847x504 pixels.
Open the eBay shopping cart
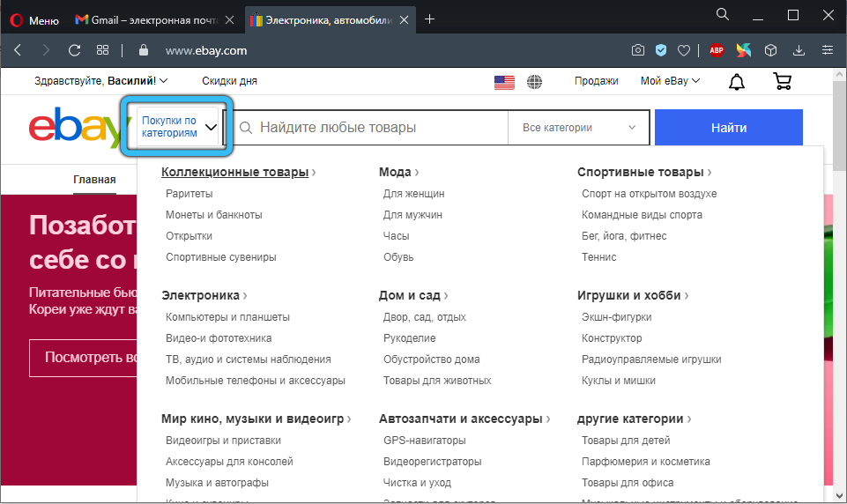(x=782, y=81)
